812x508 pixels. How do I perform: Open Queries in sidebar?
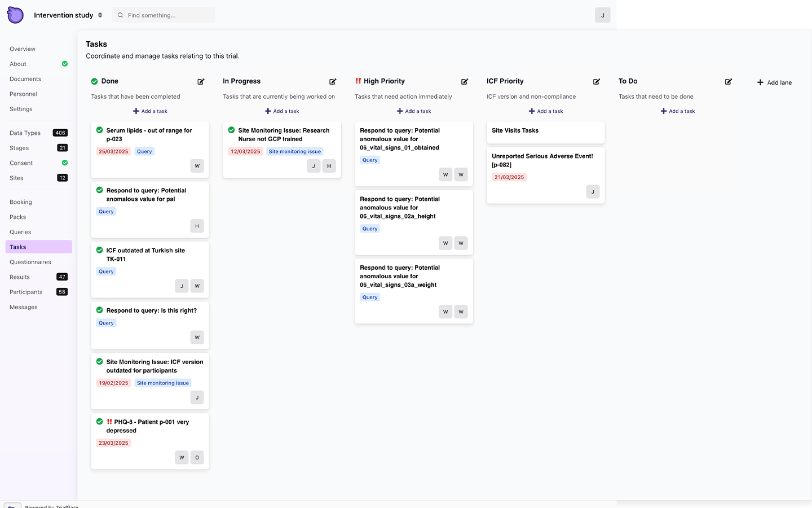tap(20, 232)
